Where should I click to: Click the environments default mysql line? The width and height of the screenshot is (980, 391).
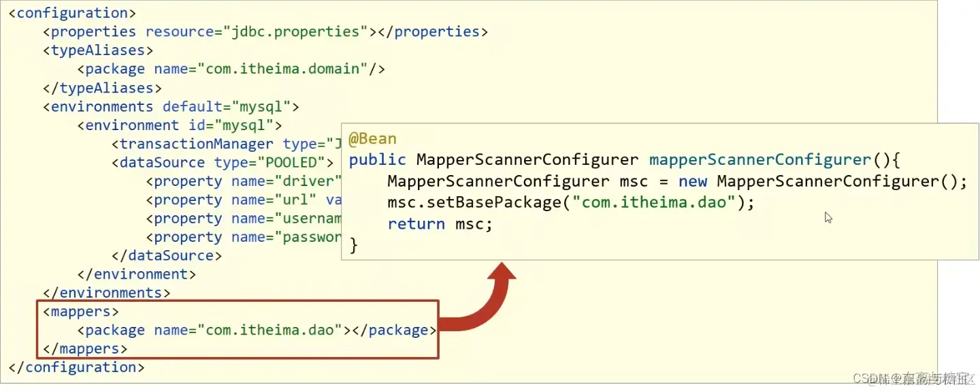tap(171, 106)
